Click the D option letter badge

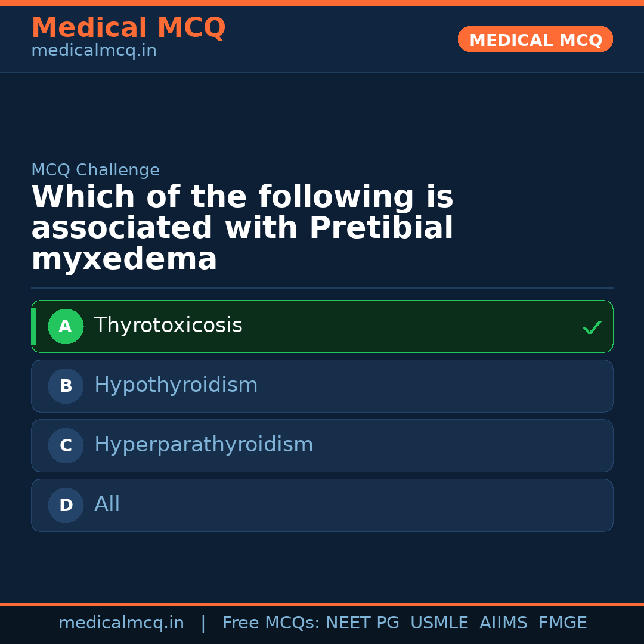(x=66, y=505)
